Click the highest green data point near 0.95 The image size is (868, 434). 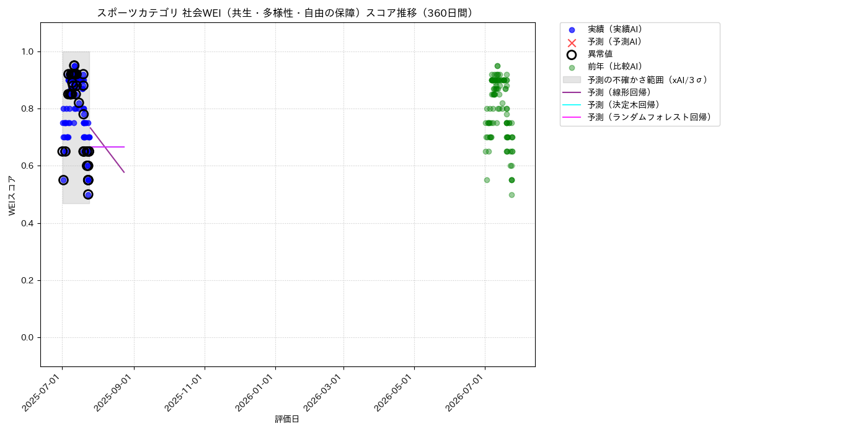[497, 66]
